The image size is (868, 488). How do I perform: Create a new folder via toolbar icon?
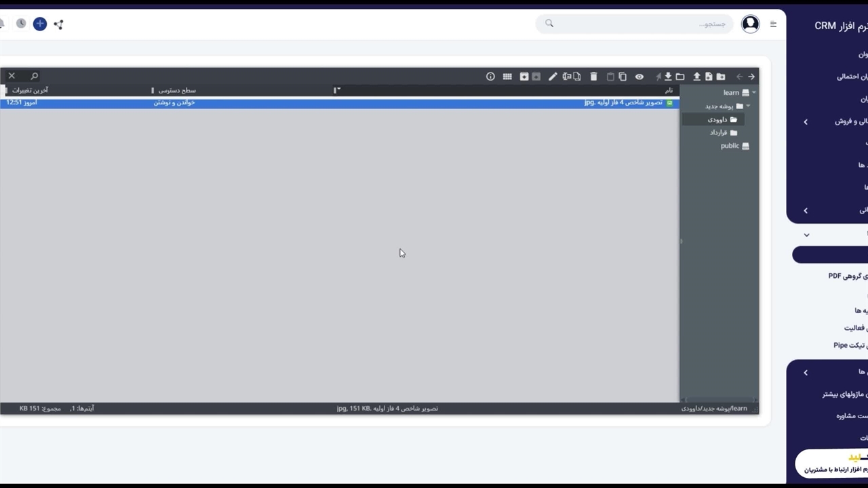pos(721,77)
